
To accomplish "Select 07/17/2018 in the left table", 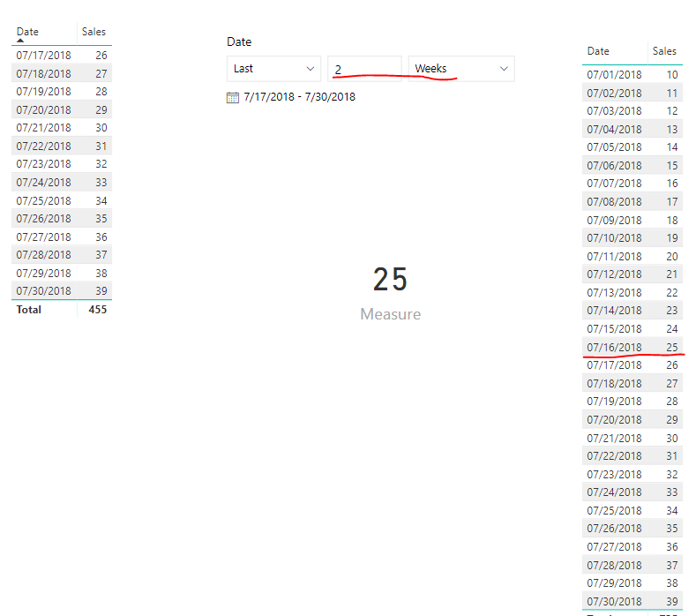I will (43, 55).
